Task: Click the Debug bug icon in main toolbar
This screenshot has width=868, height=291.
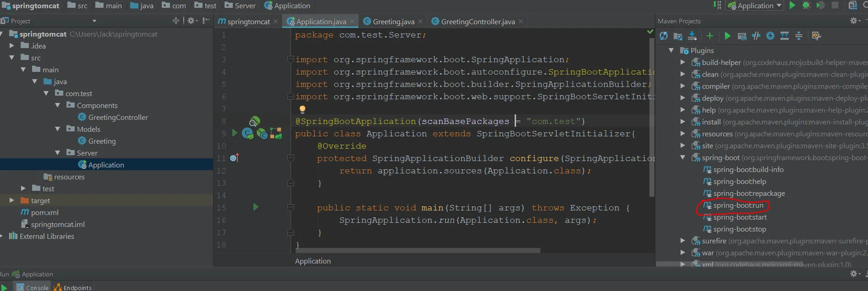Action: tap(806, 5)
